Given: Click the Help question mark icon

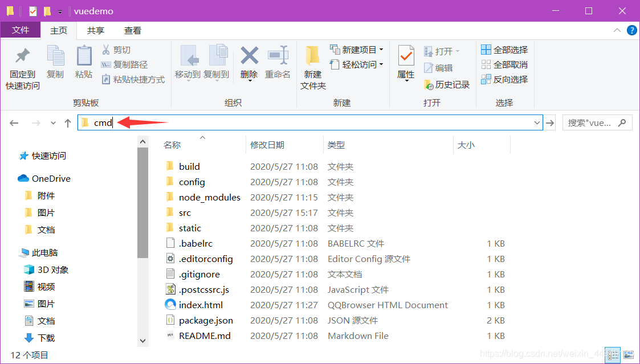Looking at the screenshot, I should coord(632,30).
